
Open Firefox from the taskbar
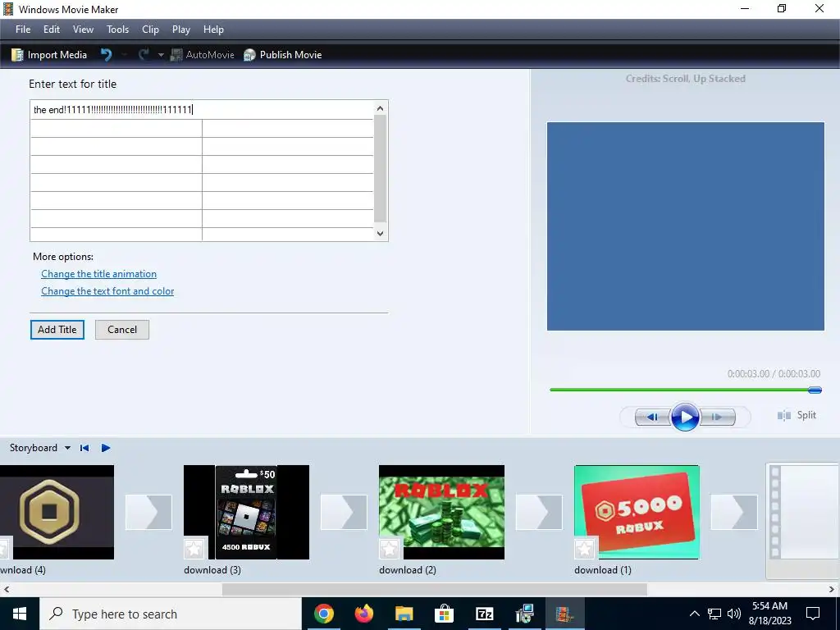tap(363, 614)
